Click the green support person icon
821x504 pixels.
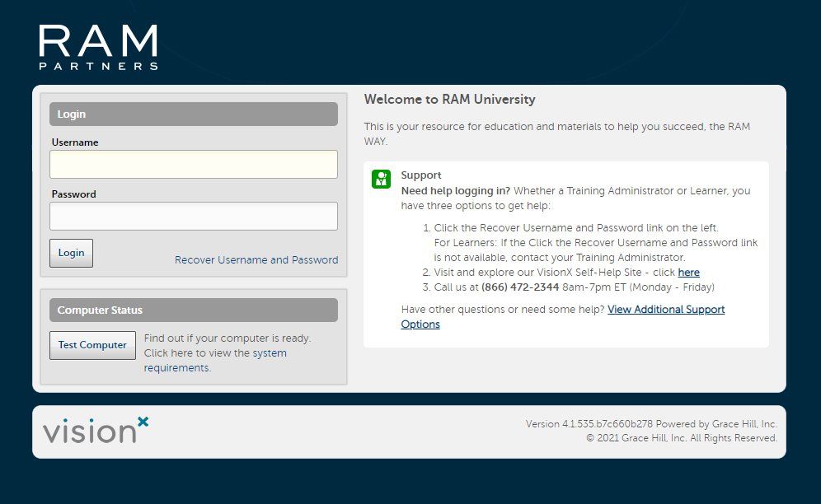[380, 178]
